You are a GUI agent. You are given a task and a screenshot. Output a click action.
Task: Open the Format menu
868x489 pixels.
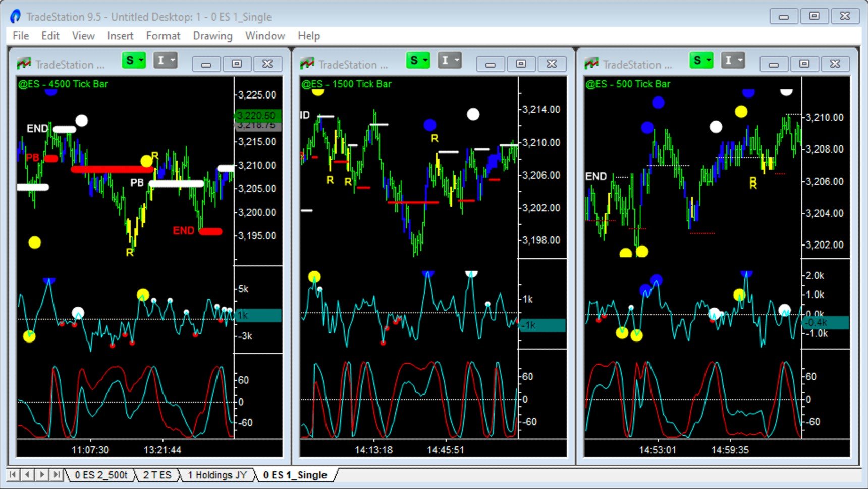tap(163, 36)
